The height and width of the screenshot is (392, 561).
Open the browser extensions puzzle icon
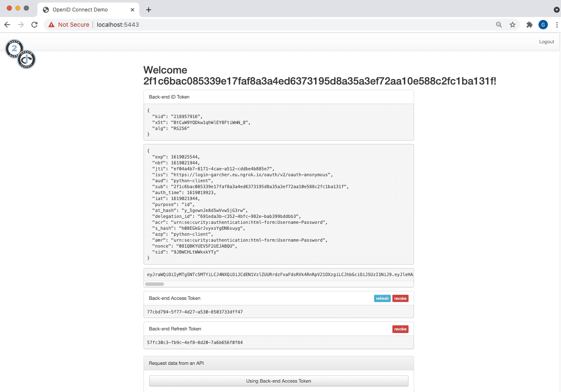click(x=529, y=25)
